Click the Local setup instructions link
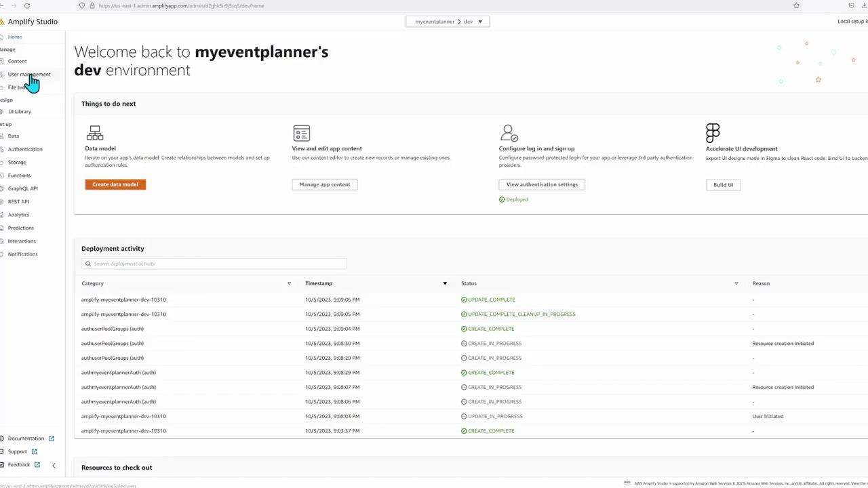 852,22
